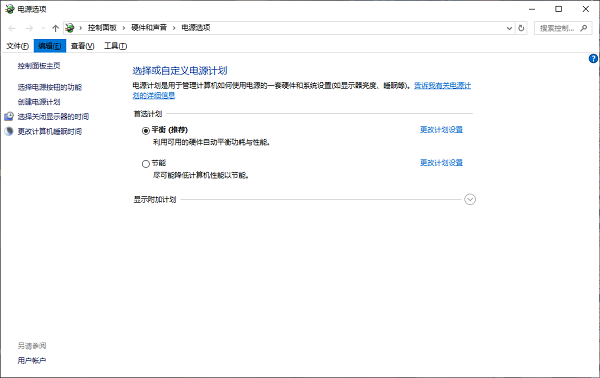Click the power options icon in address bar
The height and width of the screenshot is (378, 600).
point(70,28)
